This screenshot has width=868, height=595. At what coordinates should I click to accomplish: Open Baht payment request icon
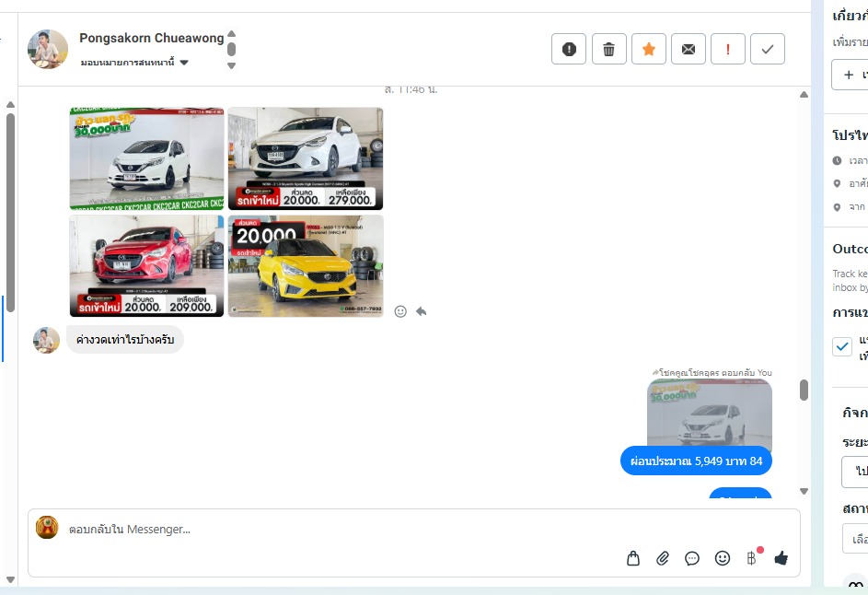coord(752,558)
